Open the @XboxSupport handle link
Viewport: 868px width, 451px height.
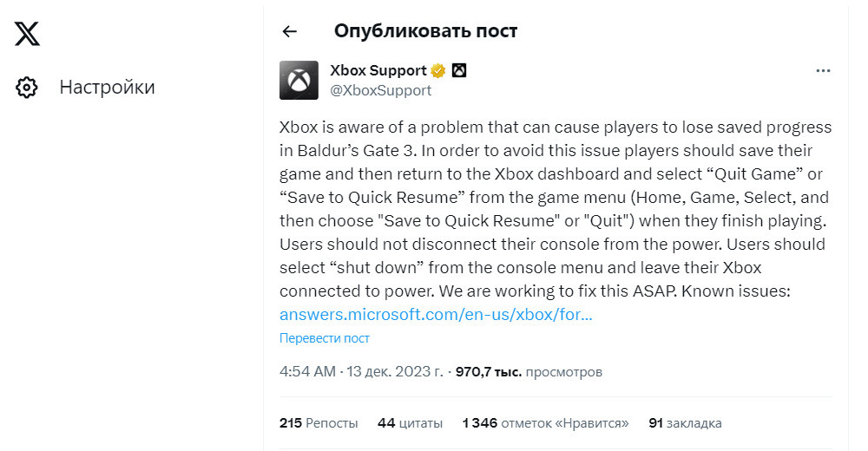pyautogui.click(x=380, y=89)
